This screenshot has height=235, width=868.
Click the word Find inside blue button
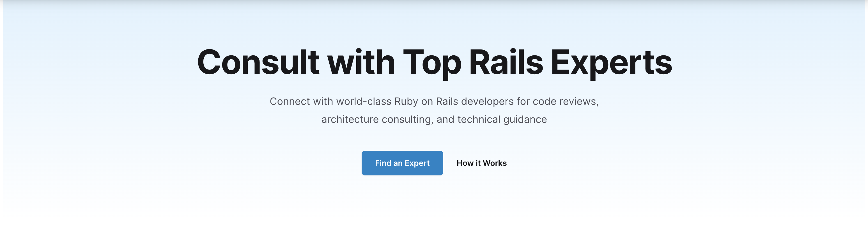[x=383, y=163]
